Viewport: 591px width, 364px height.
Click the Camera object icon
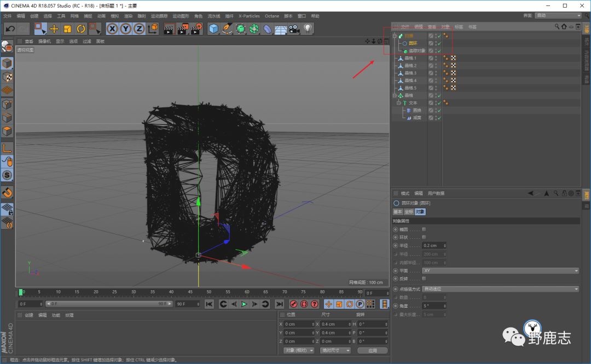pos(294,28)
